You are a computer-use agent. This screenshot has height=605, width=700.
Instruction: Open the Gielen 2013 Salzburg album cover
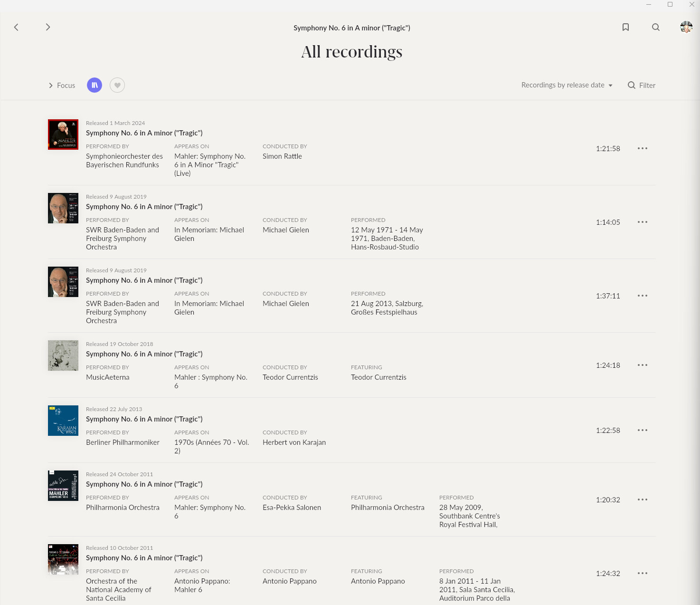(x=63, y=282)
